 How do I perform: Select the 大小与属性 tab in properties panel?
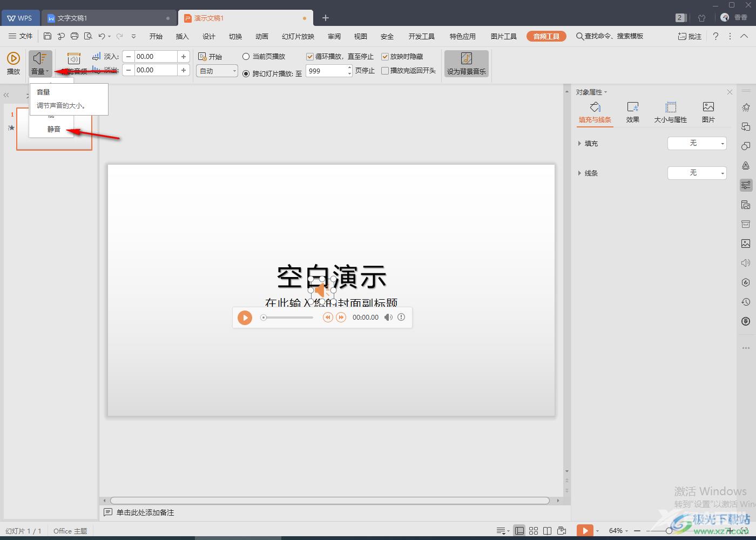coord(671,112)
